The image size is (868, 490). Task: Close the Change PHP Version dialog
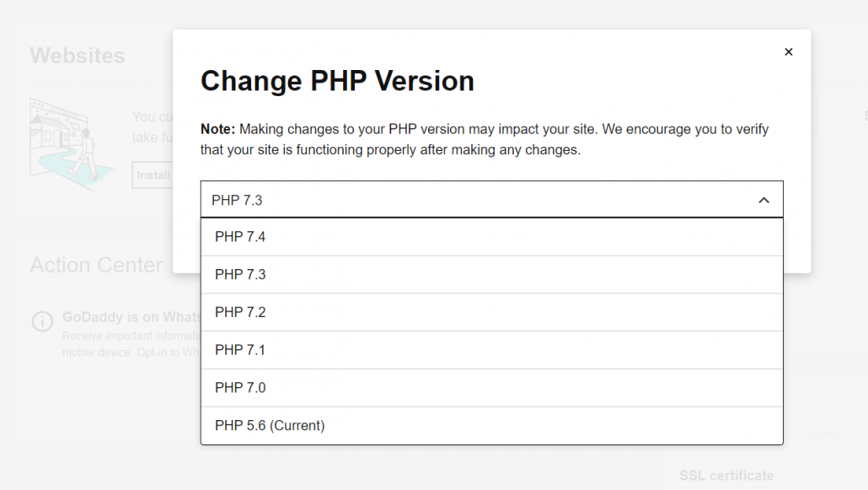[x=788, y=51]
